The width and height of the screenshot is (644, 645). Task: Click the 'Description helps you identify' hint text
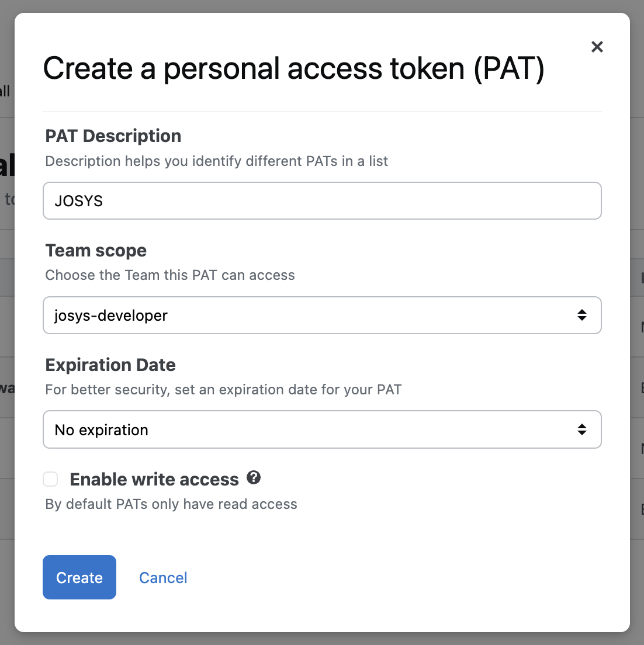click(x=216, y=161)
